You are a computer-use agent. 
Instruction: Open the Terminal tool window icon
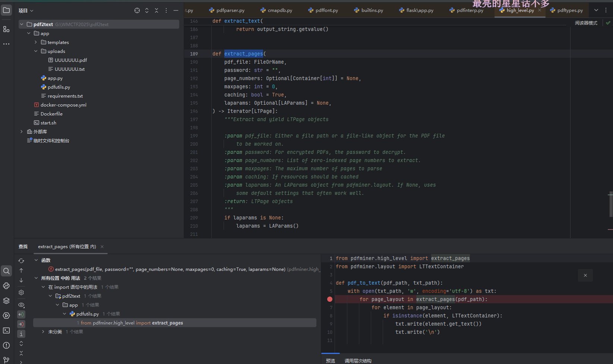(x=6, y=330)
